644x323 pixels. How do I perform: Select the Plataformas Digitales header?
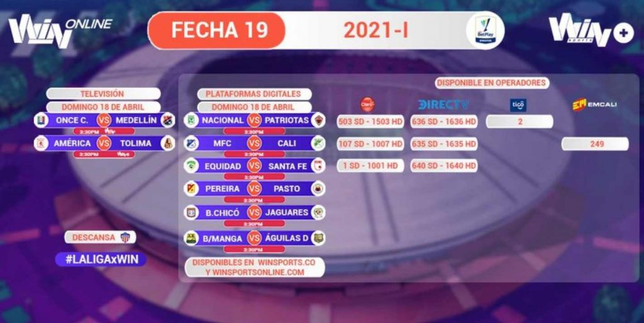pos(253,94)
